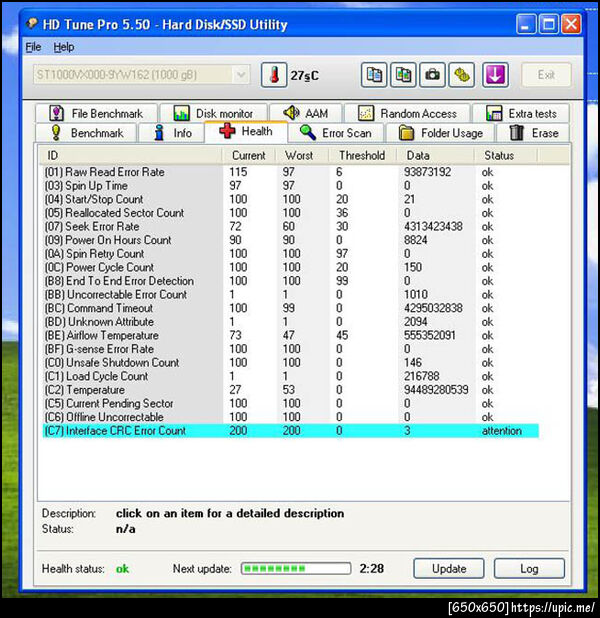This screenshot has width=600, height=618.
Task: Click the copy text to clipboard icon
Action: [374, 75]
